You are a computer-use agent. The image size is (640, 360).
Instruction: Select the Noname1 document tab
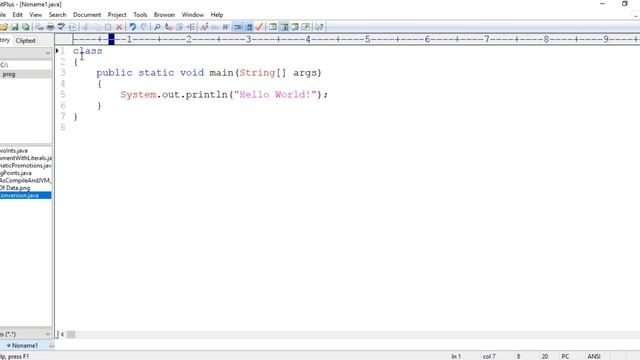pyautogui.click(x=24, y=345)
